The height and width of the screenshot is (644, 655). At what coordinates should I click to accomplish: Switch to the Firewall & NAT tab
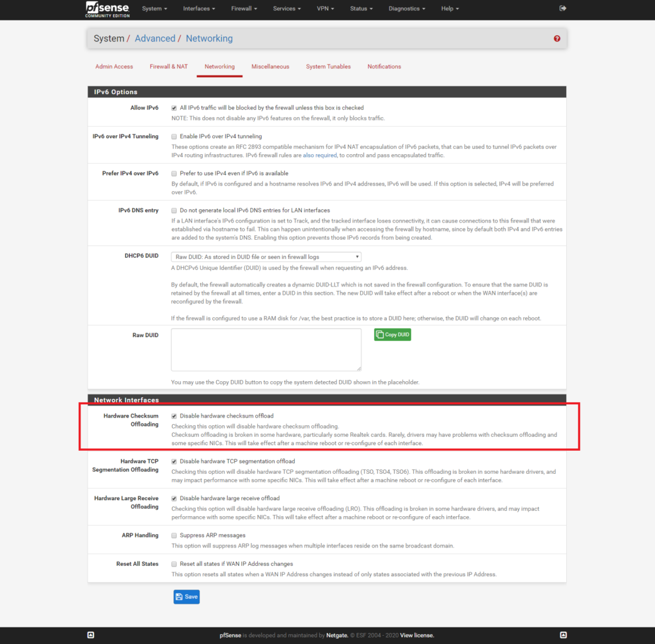[169, 67]
